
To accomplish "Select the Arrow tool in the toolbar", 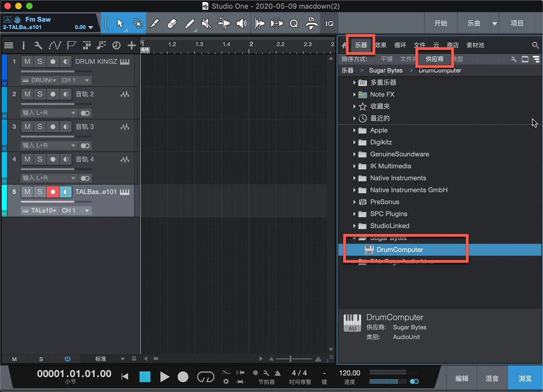I will 120,23.
